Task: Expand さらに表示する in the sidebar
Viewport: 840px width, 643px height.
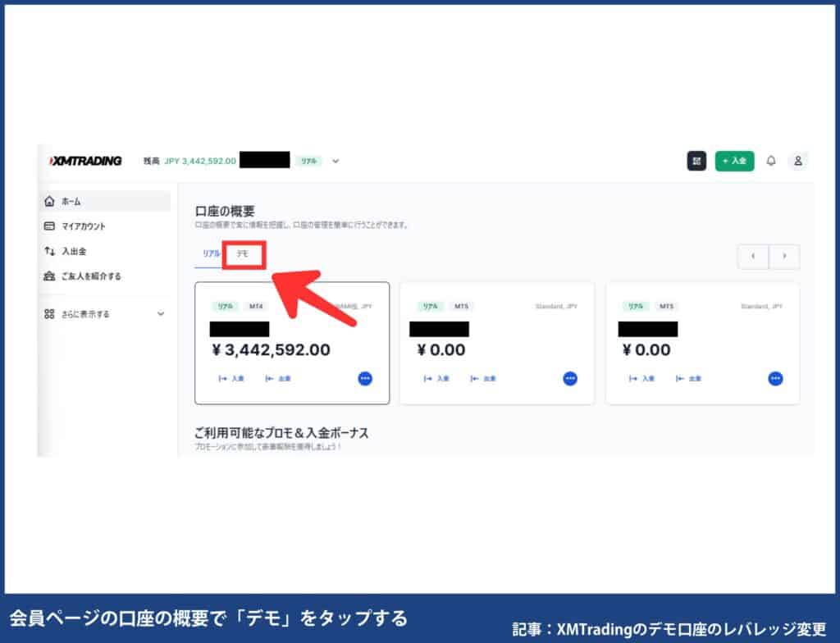Action: [107, 314]
